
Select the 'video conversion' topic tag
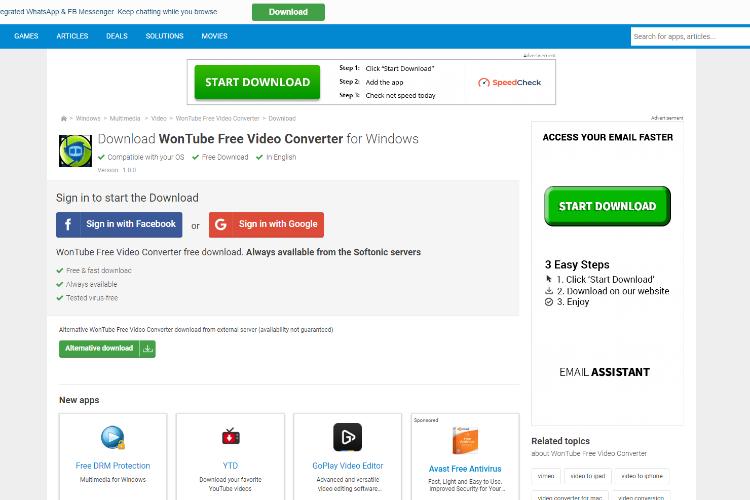tap(641, 496)
